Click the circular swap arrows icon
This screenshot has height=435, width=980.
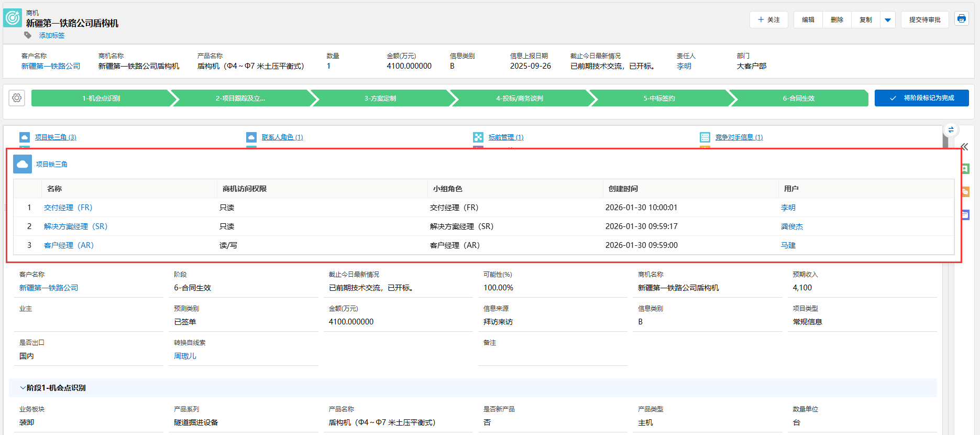(951, 129)
